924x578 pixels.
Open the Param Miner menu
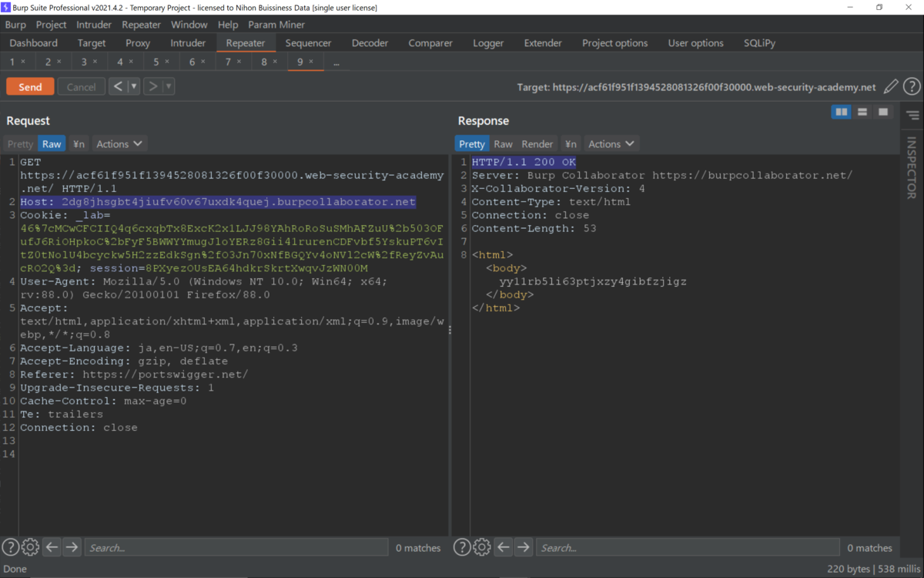[x=276, y=25]
